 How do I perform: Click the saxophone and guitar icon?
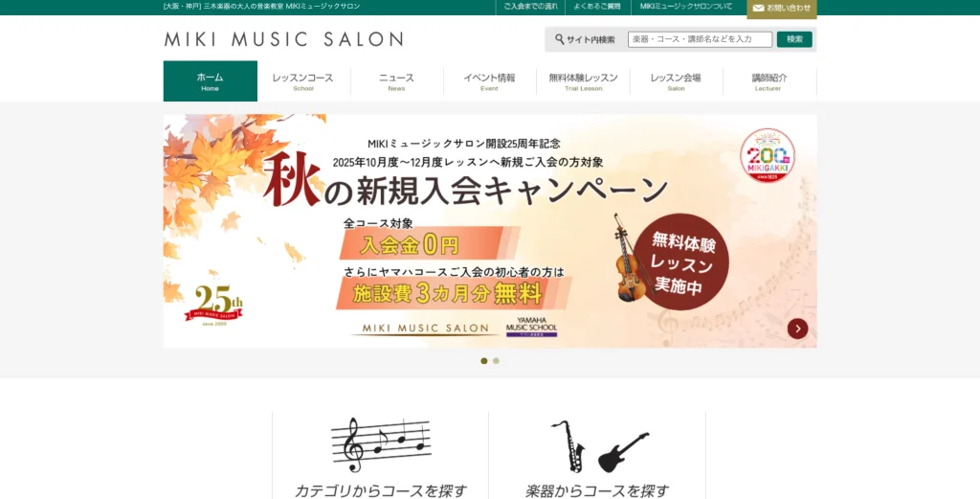tap(599, 446)
